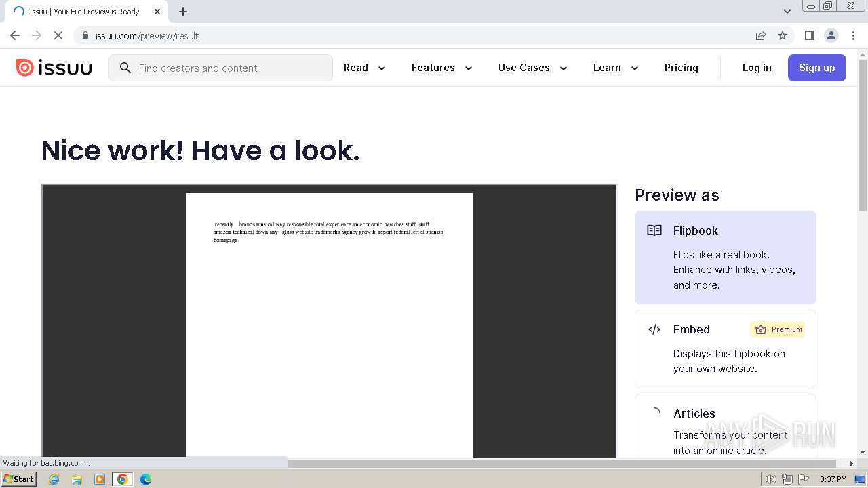Open a new browser tab
This screenshot has height=488, width=868.
(183, 12)
